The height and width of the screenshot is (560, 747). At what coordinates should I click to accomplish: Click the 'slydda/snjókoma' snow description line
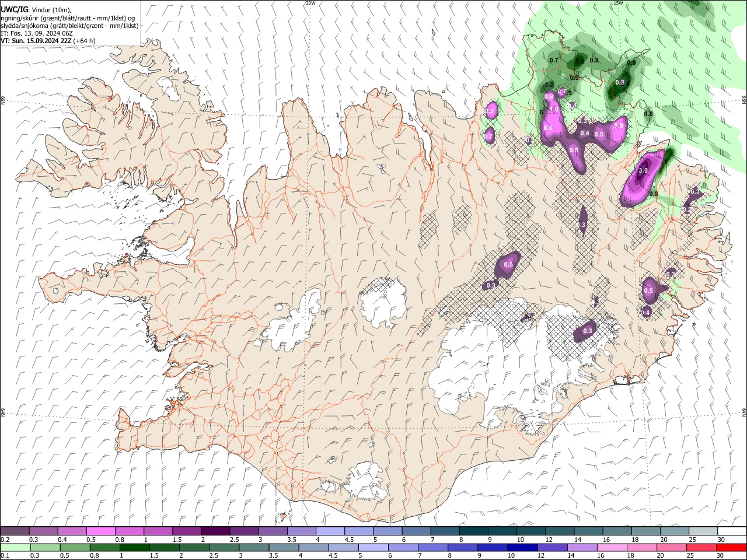pos(69,26)
